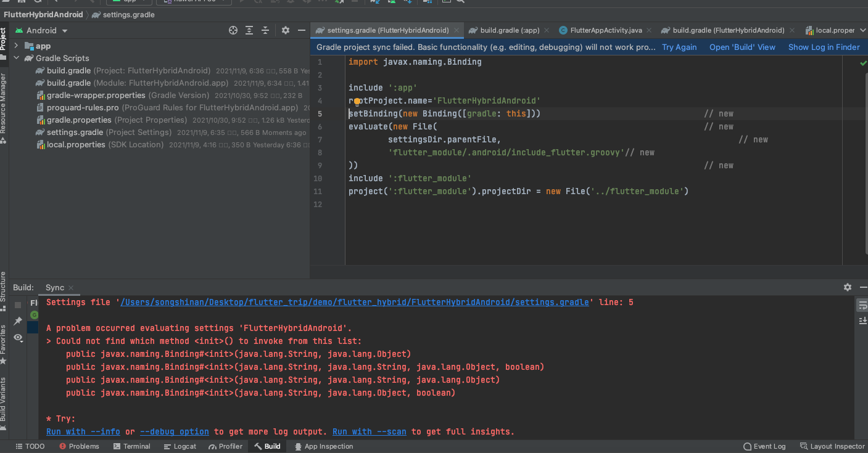Image resolution: width=868 pixels, height=453 pixels.
Task: Close build.gradle (FlutterHybridAndroid) tab
Action: coord(792,30)
